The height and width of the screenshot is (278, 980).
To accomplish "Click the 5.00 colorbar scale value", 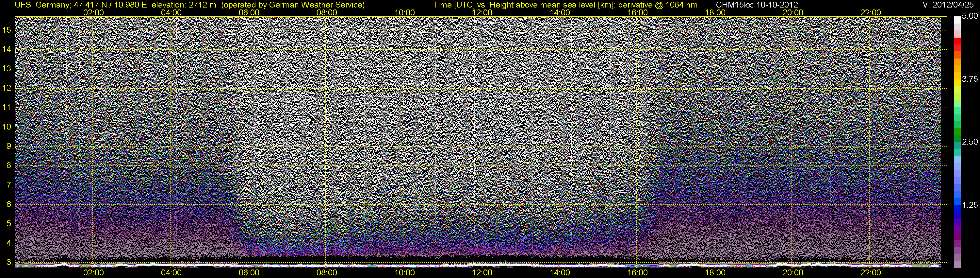I will 970,16.
